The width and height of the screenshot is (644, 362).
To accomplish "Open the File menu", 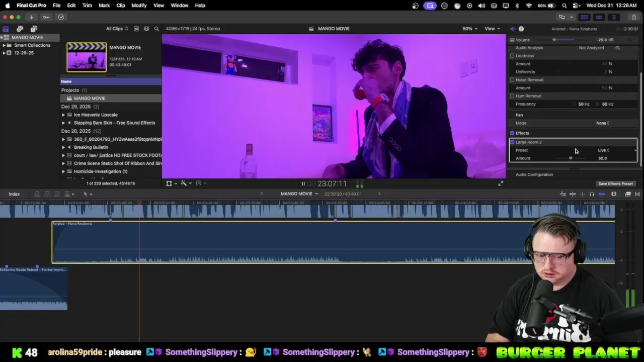I will point(56,6).
